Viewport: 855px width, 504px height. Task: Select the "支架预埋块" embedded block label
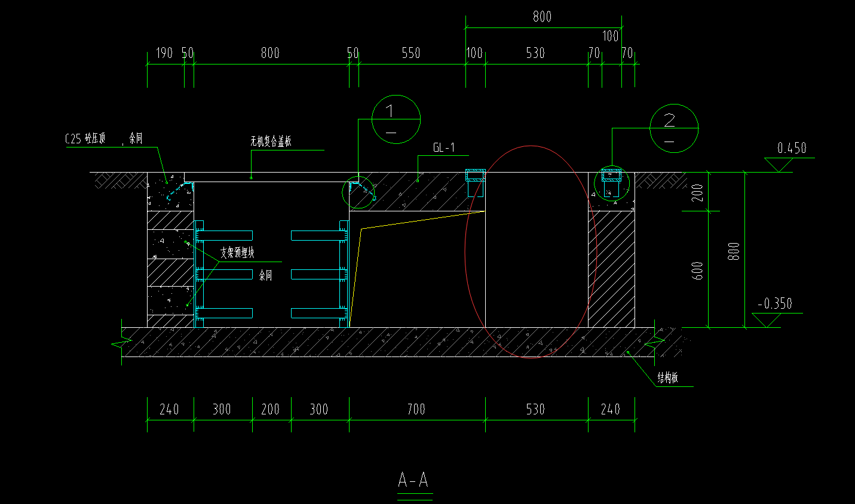pos(237,253)
